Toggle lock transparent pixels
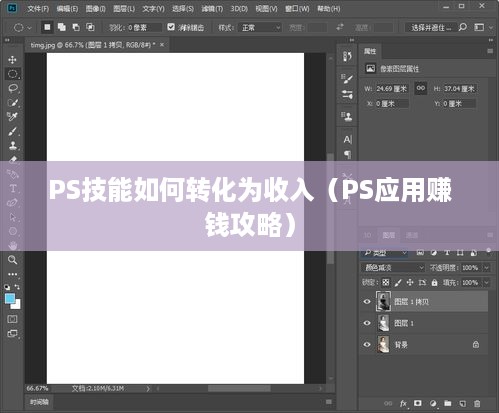This screenshot has height=413, width=499. click(386, 283)
